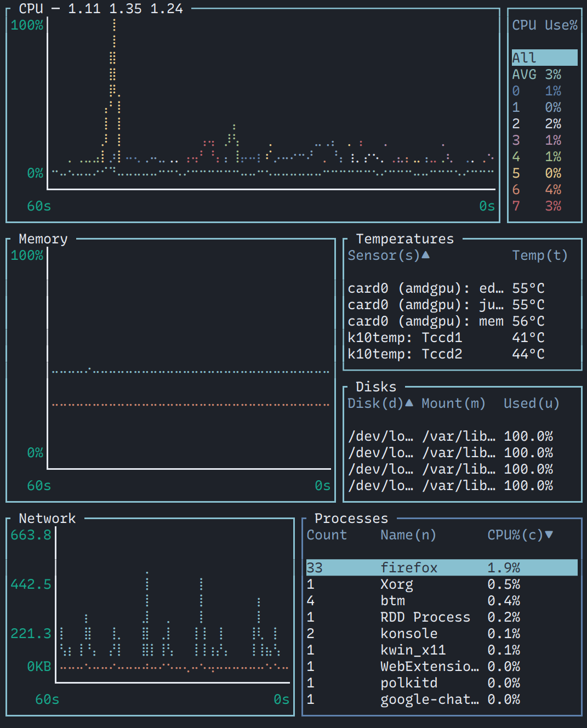Viewport: 587px width, 728px height.
Task: Focus the Memory widget title
Action: tap(43, 239)
